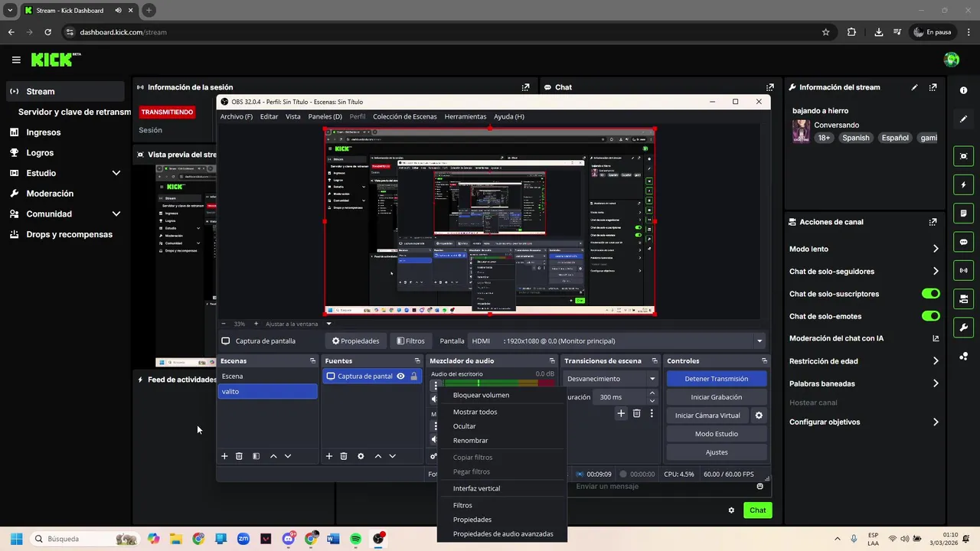This screenshot has width=980, height=551.
Task: Expand Chat de solo-seguidores options
Action: (x=936, y=271)
